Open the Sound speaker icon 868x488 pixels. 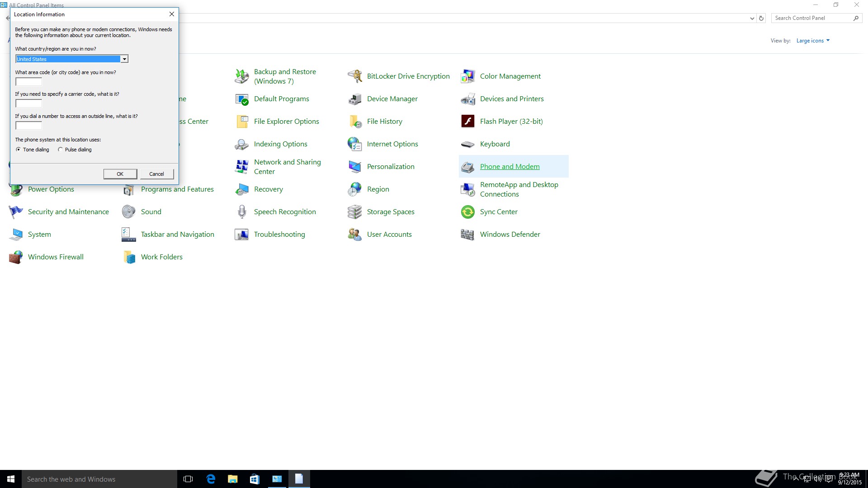coord(129,212)
